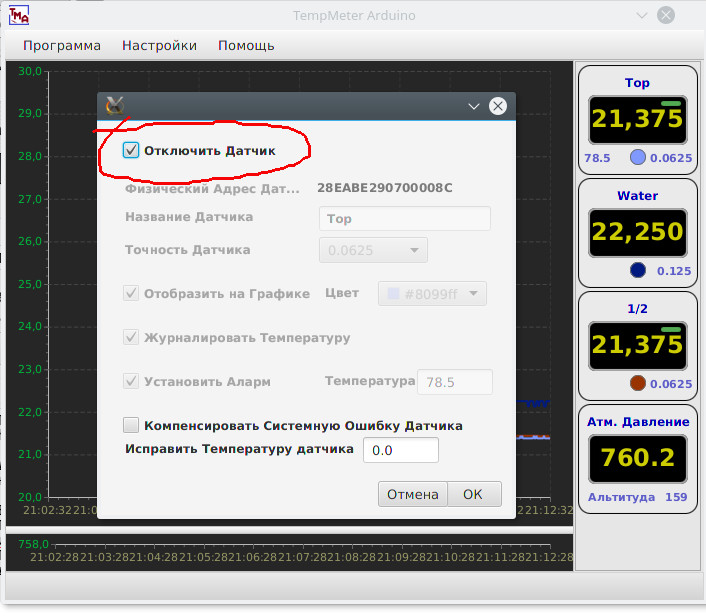Click the 0.0625 precision value in 1/2 panel
The height and width of the screenshot is (616, 706).
click(671, 384)
